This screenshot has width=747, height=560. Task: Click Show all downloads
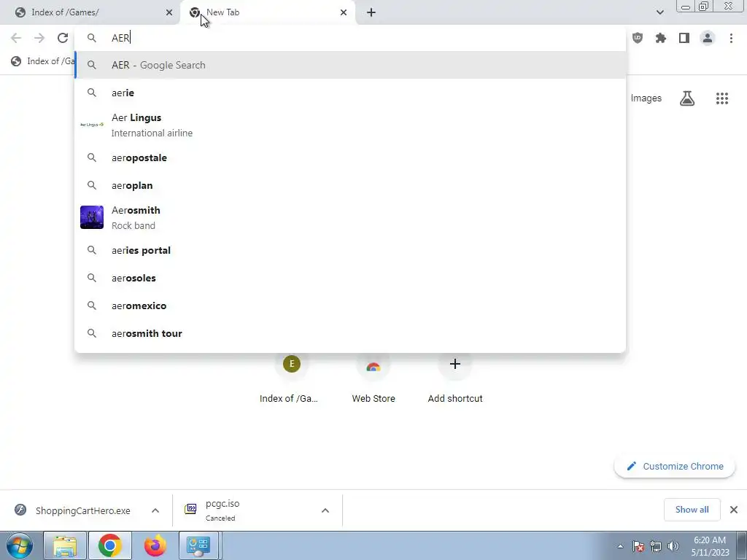tap(692, 510)
